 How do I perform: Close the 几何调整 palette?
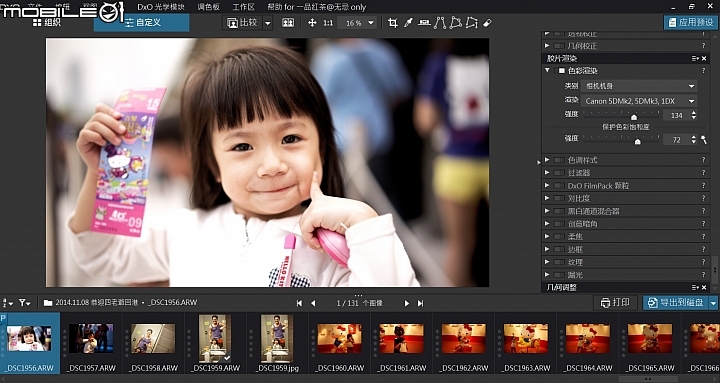704,287
